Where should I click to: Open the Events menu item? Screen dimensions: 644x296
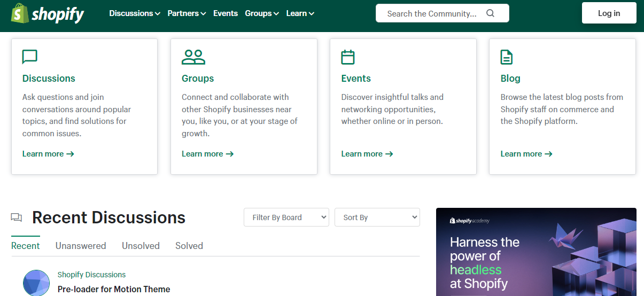tap(226, 13)
